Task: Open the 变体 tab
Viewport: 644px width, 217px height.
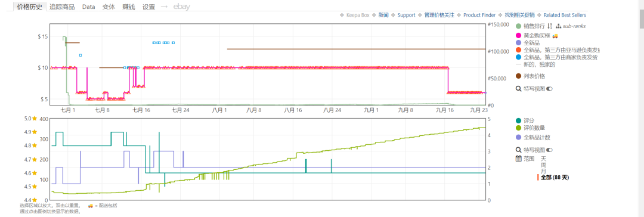Action: (109, 7)
